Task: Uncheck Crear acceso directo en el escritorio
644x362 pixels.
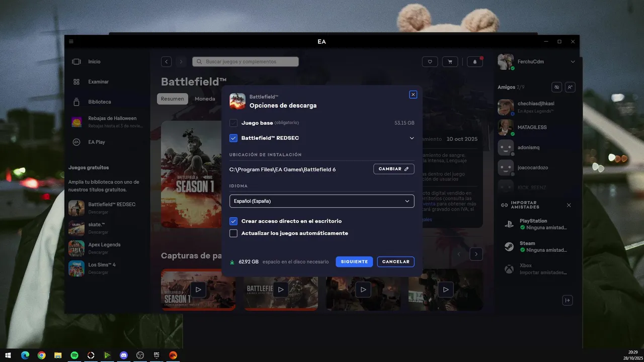Action: pos(233,221)
